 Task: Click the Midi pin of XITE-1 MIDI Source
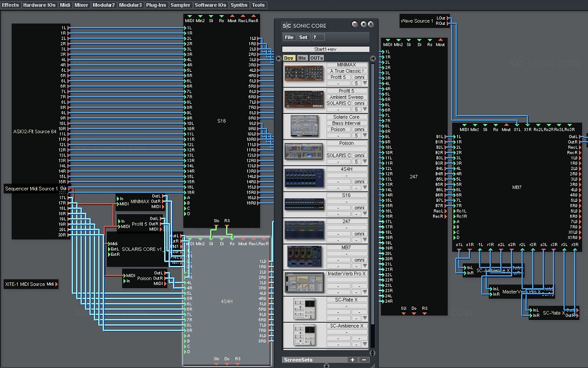57,284
